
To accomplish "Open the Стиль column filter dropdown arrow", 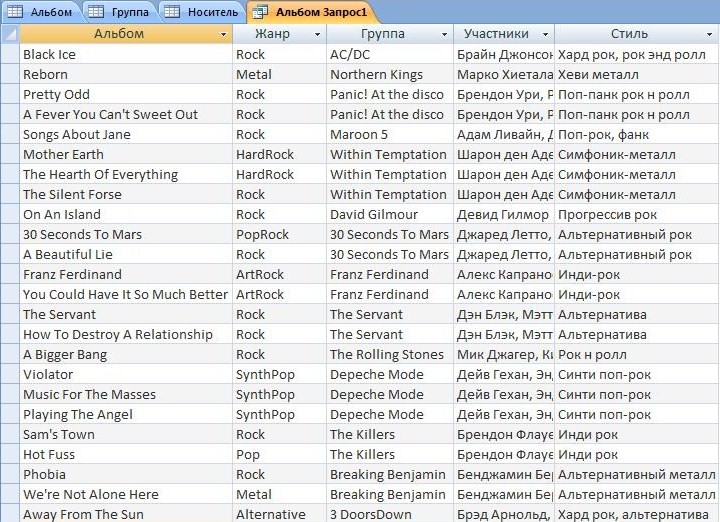I will [x=709, y=34].
